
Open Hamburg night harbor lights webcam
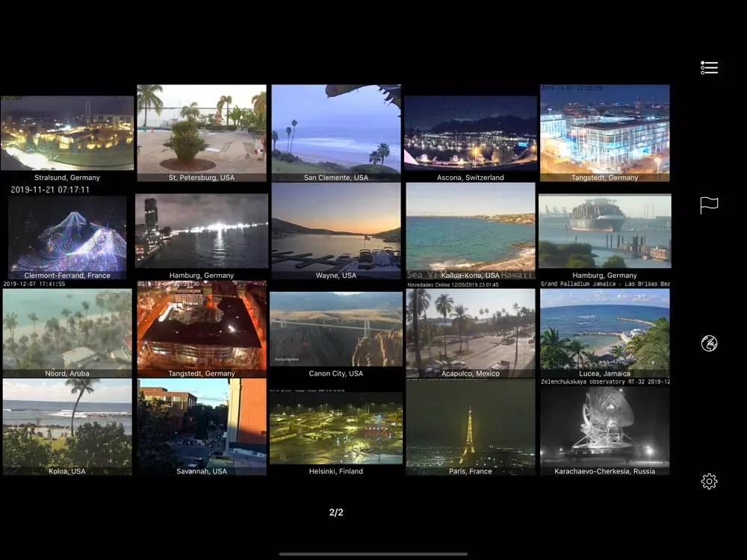202,231
